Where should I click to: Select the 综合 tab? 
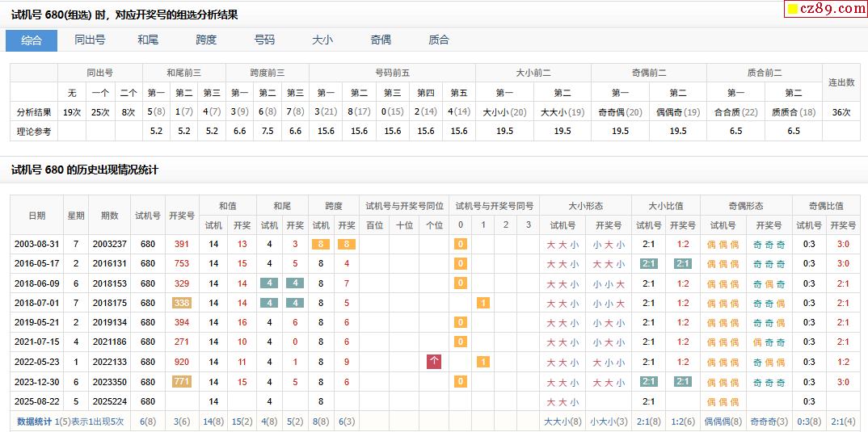(32, 40)
